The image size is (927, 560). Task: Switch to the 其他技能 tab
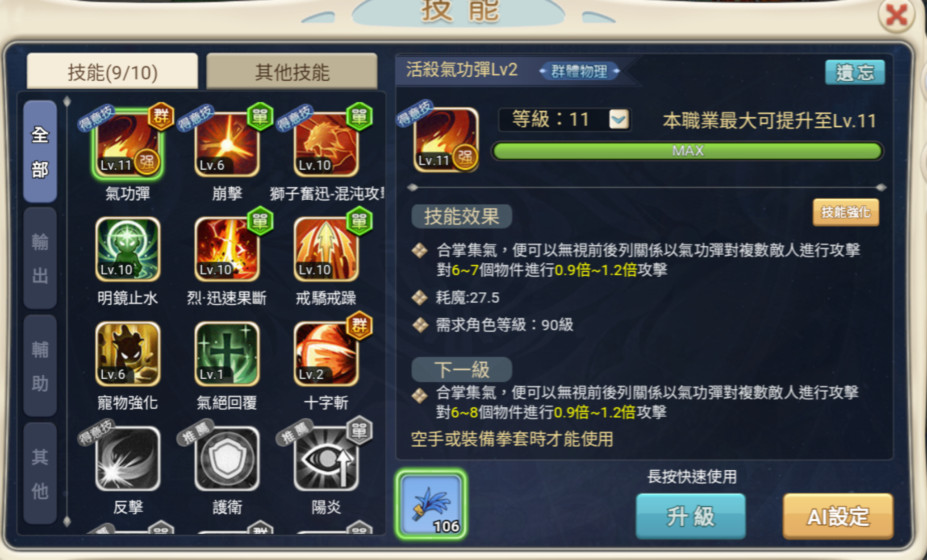(x=292, y=71)
